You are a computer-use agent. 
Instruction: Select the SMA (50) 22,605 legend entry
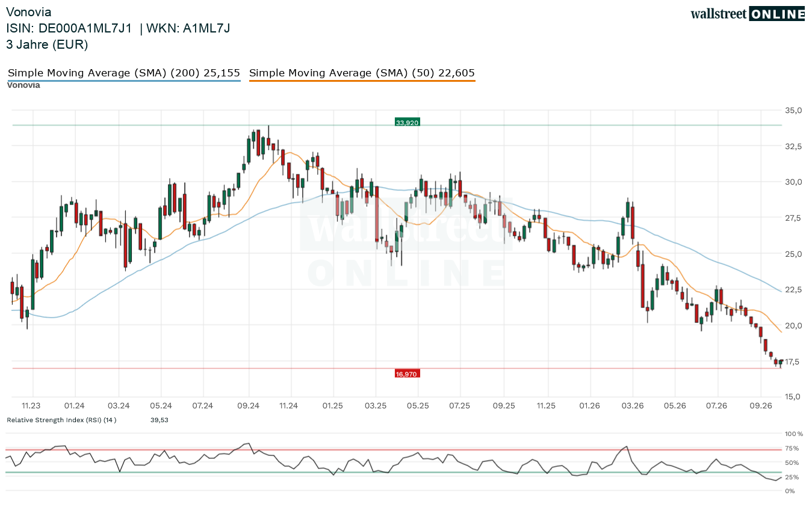(362, 73)
